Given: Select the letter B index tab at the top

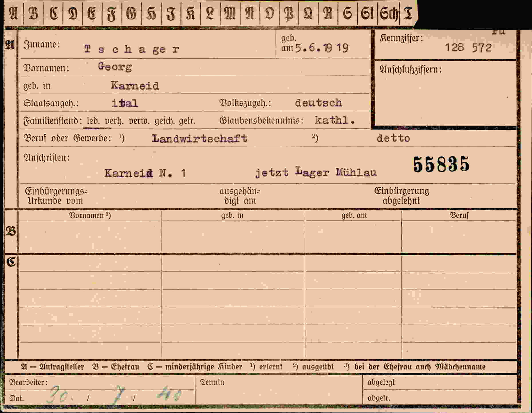Looking at the screenshot, I should click(x=33, y=13).
